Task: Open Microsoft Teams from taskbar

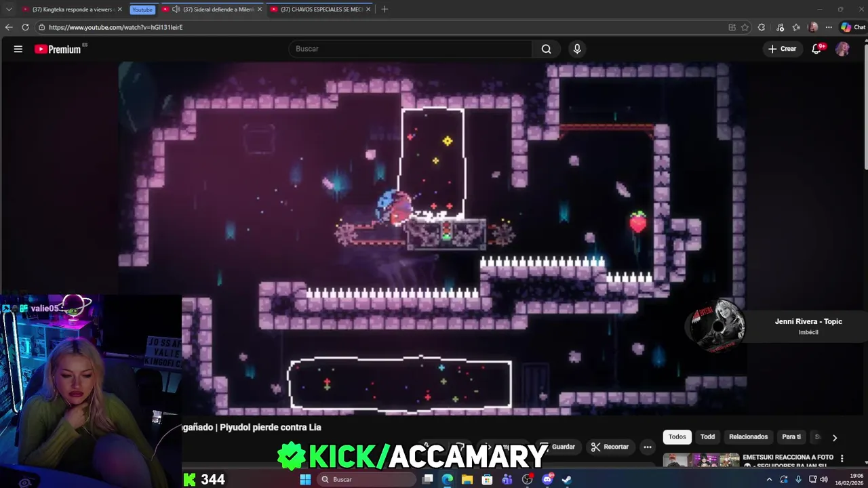Action: 507,479
